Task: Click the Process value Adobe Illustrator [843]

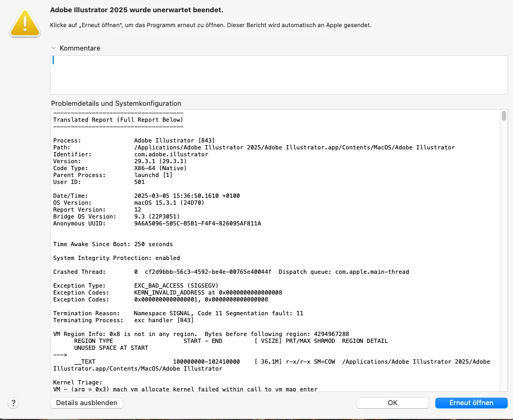Action: pyautogui.click(x=175, y=140)
